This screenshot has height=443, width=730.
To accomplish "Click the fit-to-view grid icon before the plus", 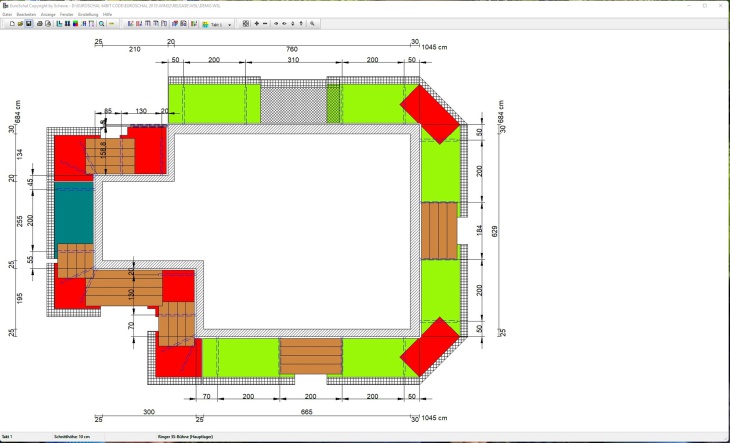I will (x=246, y=23).
